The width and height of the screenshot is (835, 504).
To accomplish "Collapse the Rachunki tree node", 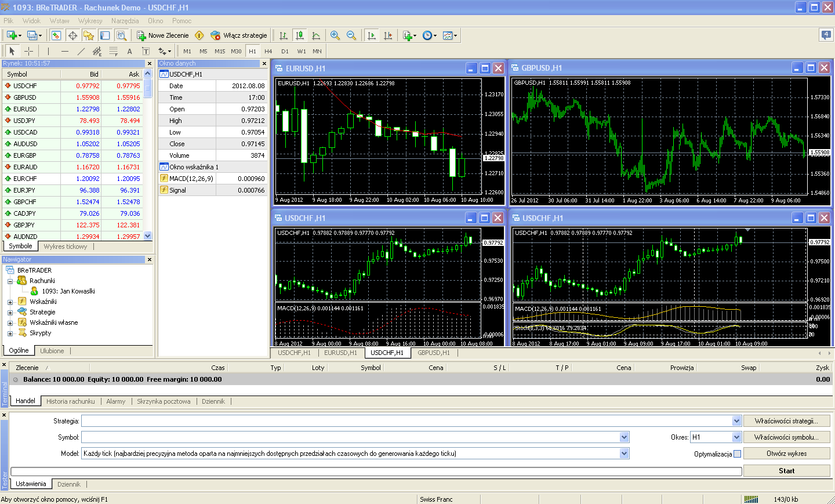I will click(x=10, y=281).
